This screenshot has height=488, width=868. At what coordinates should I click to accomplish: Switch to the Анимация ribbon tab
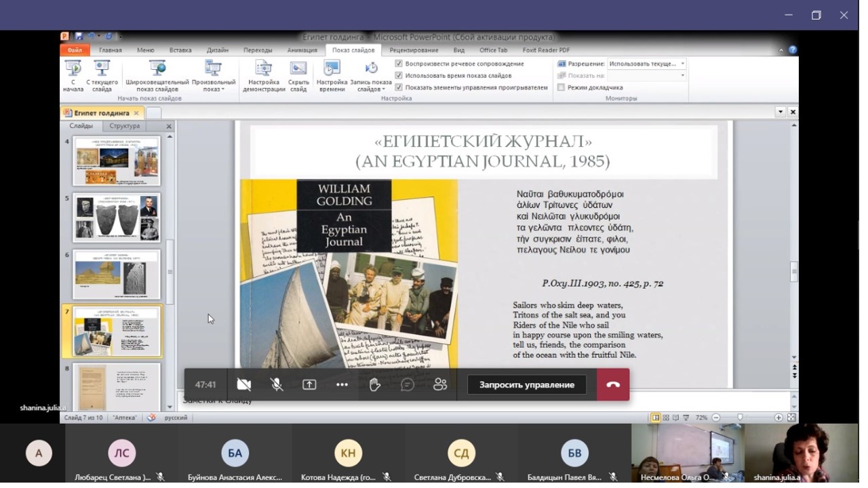[x=302, y=50]
